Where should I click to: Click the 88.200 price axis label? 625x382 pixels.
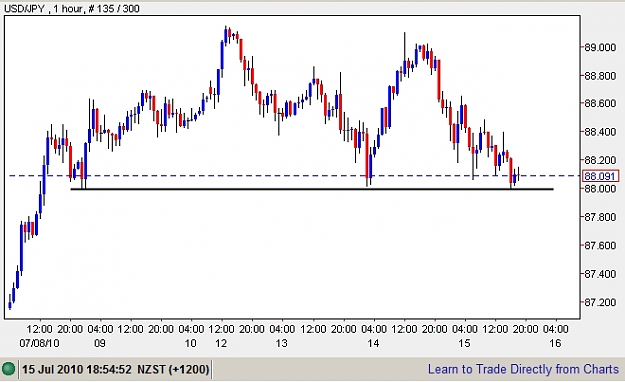click(600, 160)
